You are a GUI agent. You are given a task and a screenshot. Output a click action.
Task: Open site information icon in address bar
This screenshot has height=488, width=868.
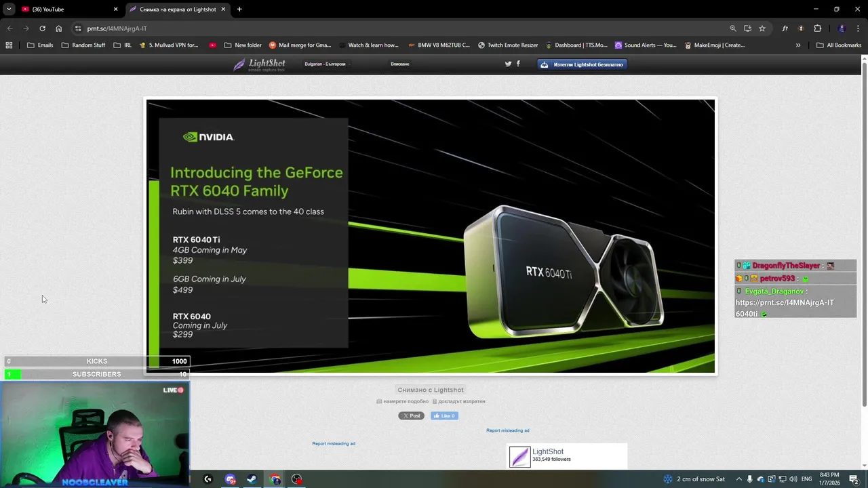[78, 28]
